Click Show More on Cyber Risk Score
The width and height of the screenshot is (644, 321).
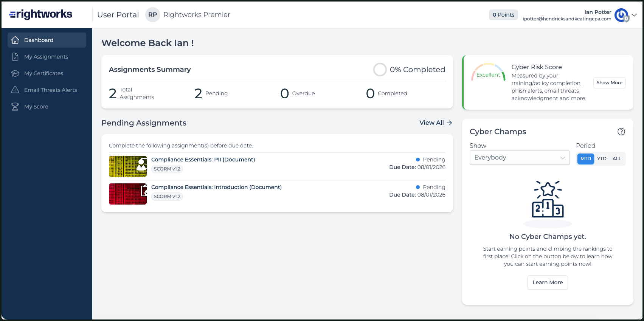[x=609, y=83]
